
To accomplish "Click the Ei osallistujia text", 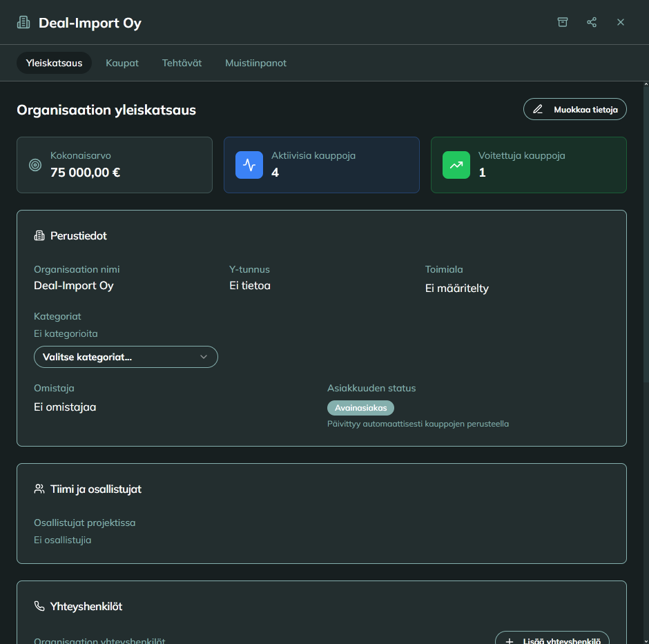I will pos(63,540).
